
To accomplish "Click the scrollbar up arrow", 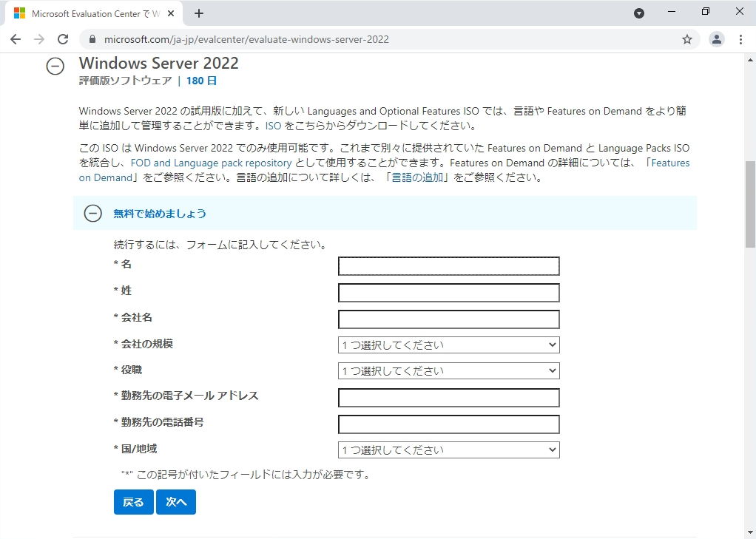I will coord(750,60).
